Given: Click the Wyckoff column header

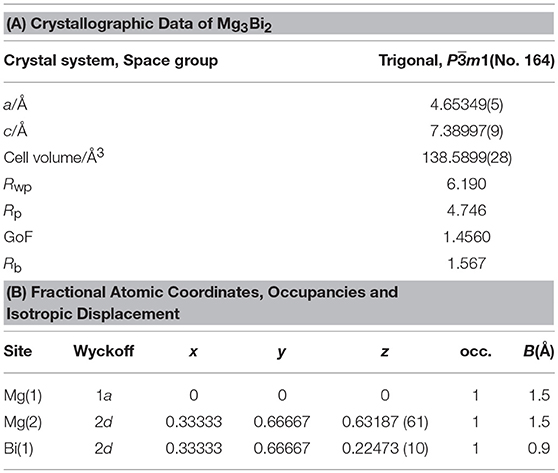Looking at the screenshot, I should point(104,351).
